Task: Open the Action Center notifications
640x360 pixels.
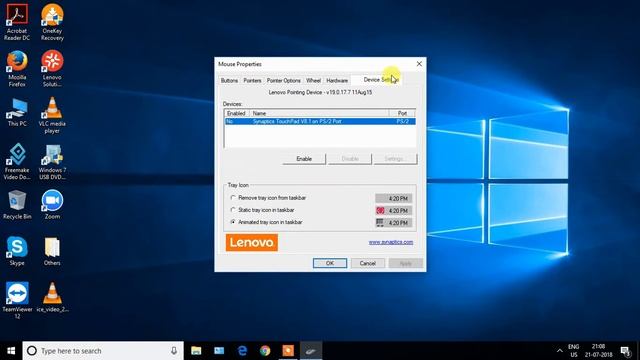Action: (x=625, y=351)
